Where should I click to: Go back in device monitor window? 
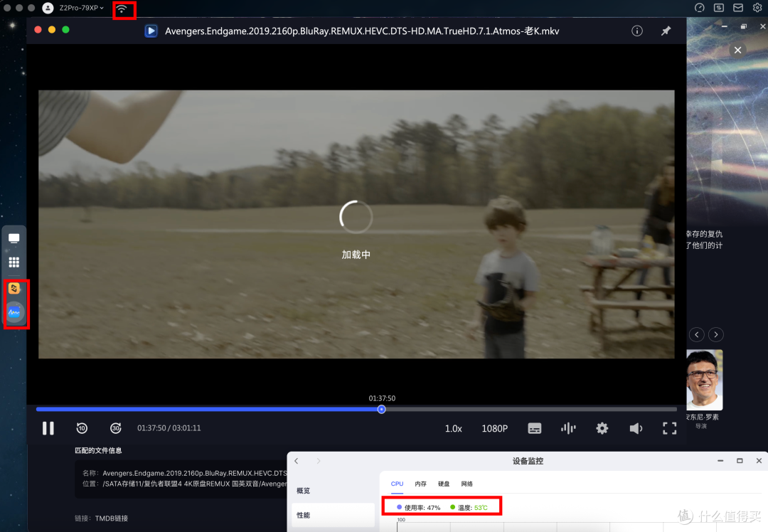[297, 461]
